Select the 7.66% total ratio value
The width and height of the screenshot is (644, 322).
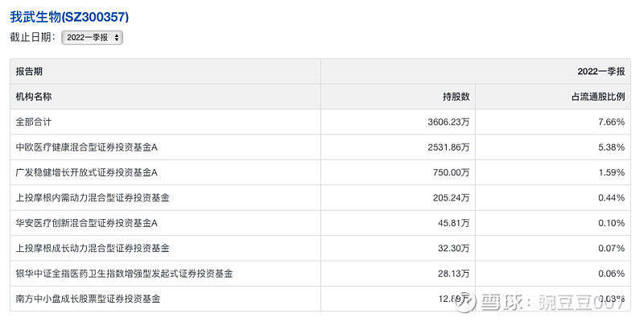[612, 122]
